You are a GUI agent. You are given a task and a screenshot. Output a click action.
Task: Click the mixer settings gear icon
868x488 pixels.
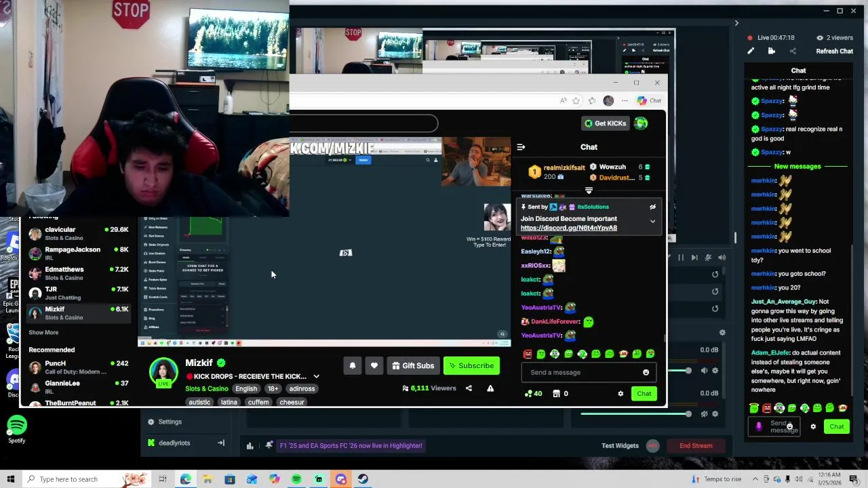click(722, 333)
